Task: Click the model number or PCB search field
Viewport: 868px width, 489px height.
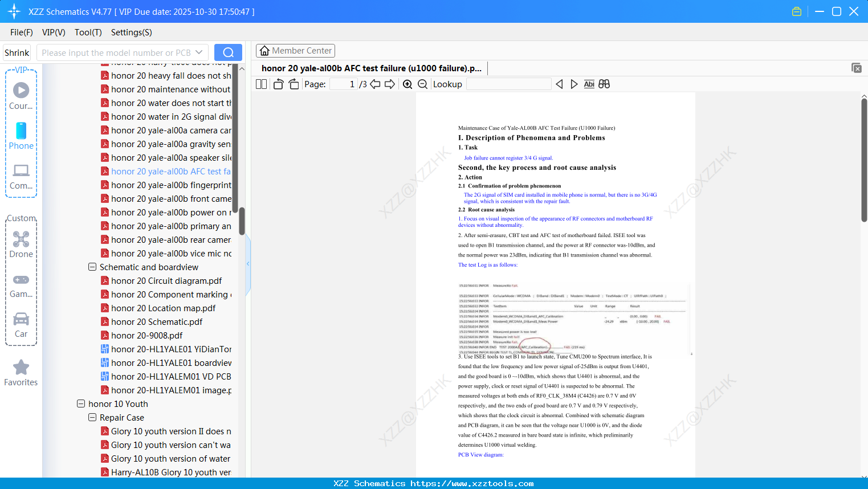Action: pyautogui.click(x=116, y=52)
